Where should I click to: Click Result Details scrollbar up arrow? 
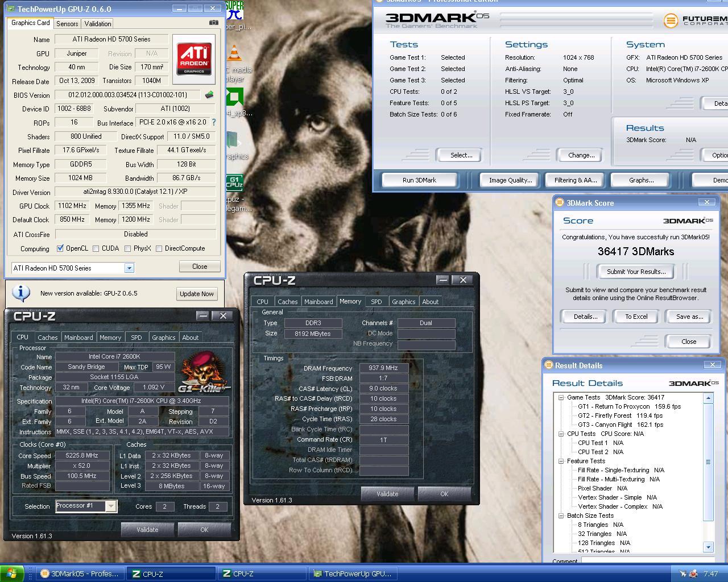[x=708, y=398]
